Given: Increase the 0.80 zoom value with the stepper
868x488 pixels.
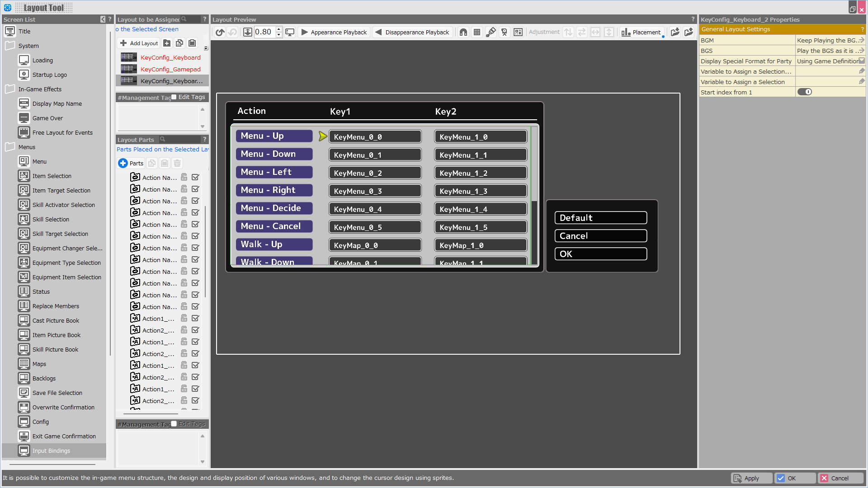Looking at the screenshot, I should 278,29.
